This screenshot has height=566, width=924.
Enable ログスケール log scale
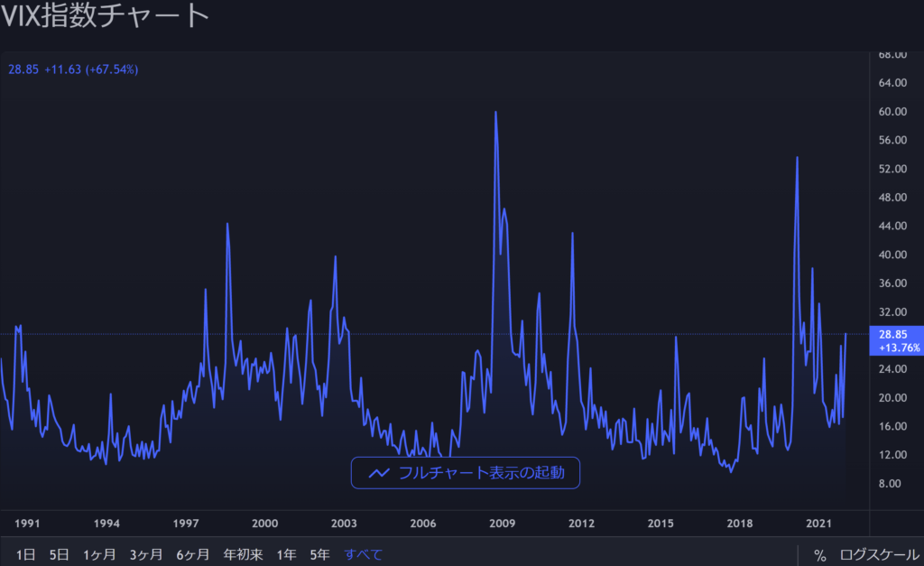[878, 555]
